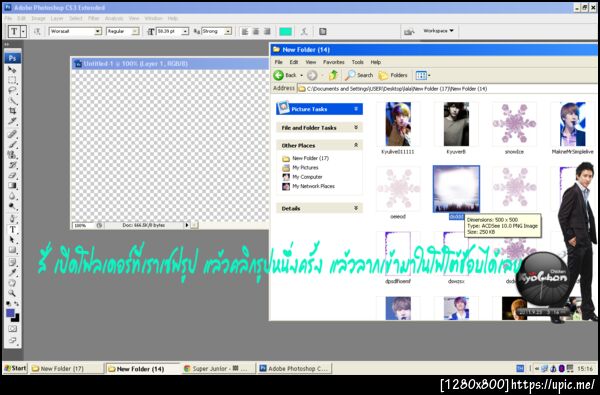Click the background color swatch in toolbox
This screenshot has height=395, width=600.
pyautogui.click(x=15, y=318)
